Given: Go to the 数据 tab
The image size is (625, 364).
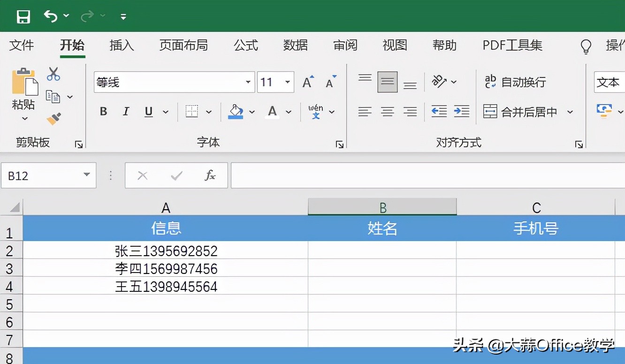Looking at the screenshot, I should point(296,45).
